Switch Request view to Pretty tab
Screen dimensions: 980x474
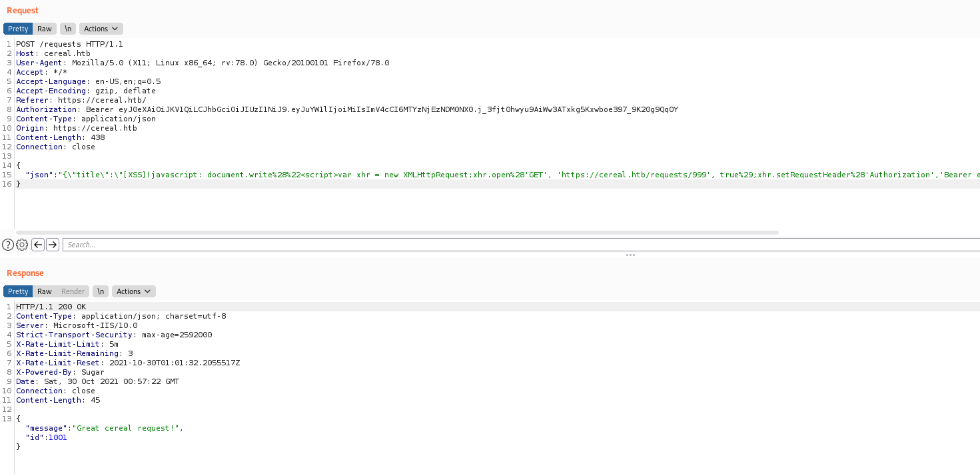pos(18,29)
